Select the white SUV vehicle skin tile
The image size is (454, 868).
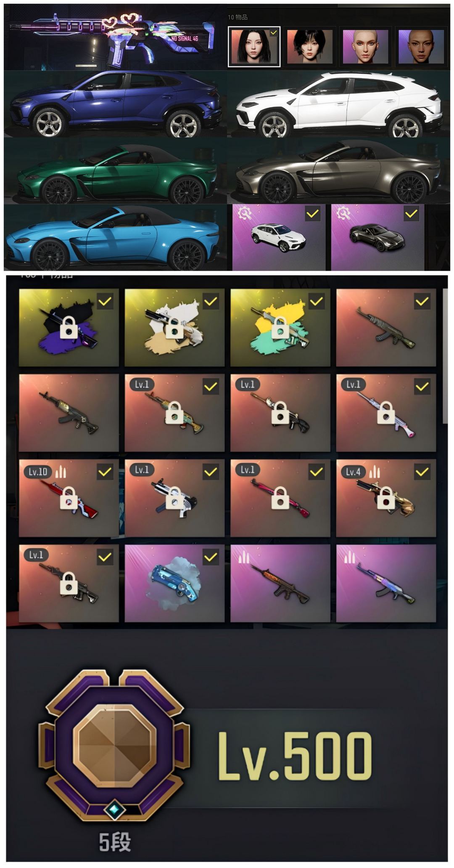[279, 237]
